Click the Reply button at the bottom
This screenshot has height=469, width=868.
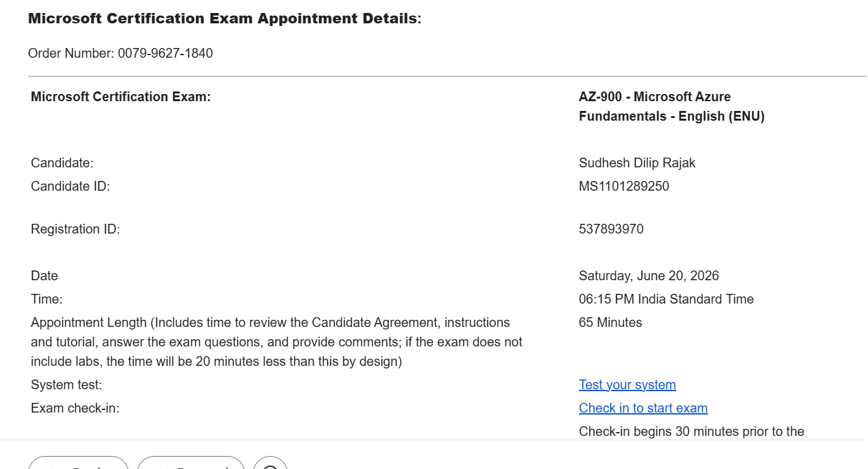point(78,463)
